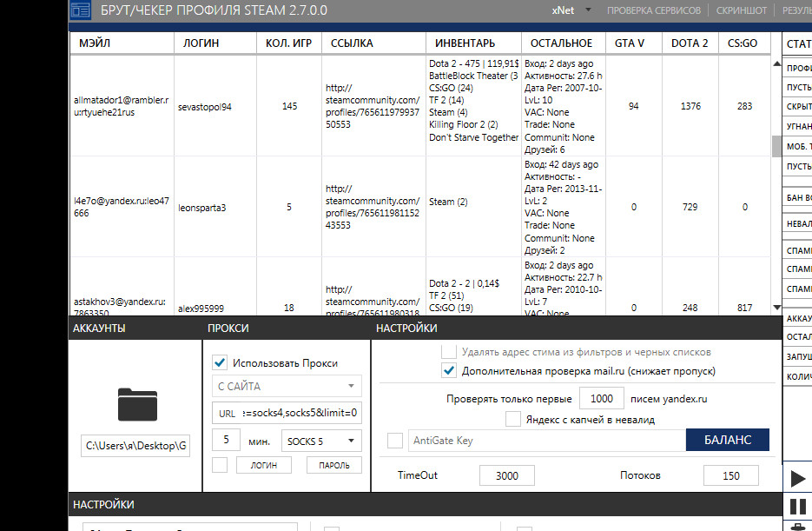Click the 1000 yandex.ru letters field

(601, 399)
